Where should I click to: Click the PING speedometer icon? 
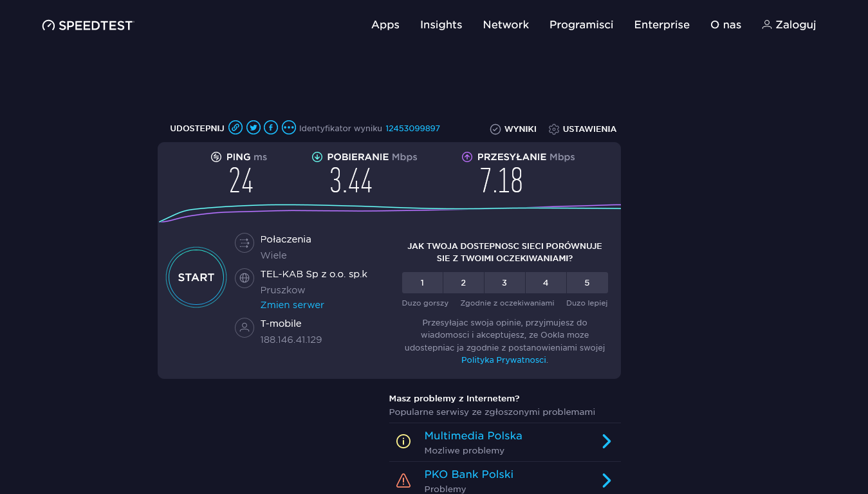215,156
